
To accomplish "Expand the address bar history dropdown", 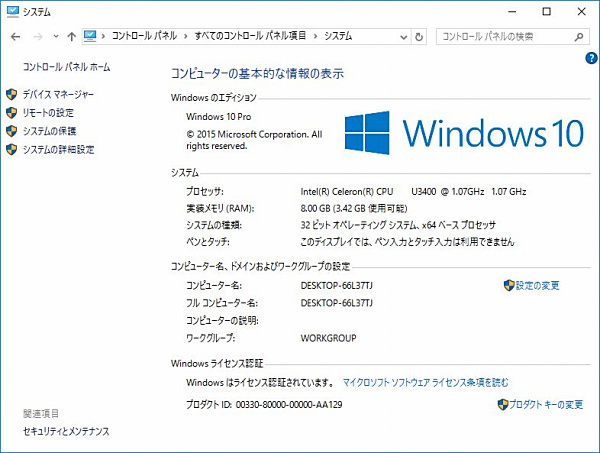I will click(403, 37).
